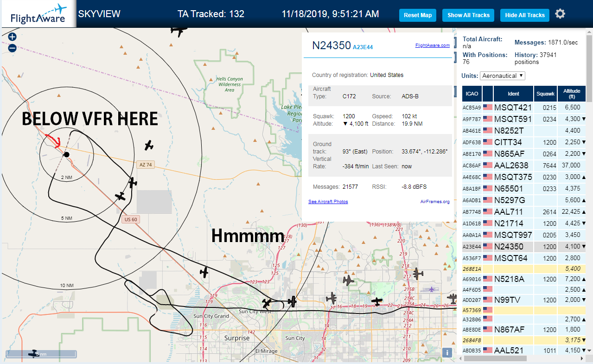Click US flag in MSQT421 row
Viewport: 593px width, 364px height.
pyautogui.click(x=488, y=108)
